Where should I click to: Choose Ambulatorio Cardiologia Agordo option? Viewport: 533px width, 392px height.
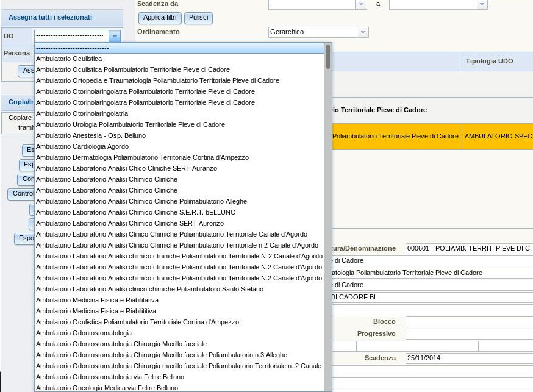82,146
